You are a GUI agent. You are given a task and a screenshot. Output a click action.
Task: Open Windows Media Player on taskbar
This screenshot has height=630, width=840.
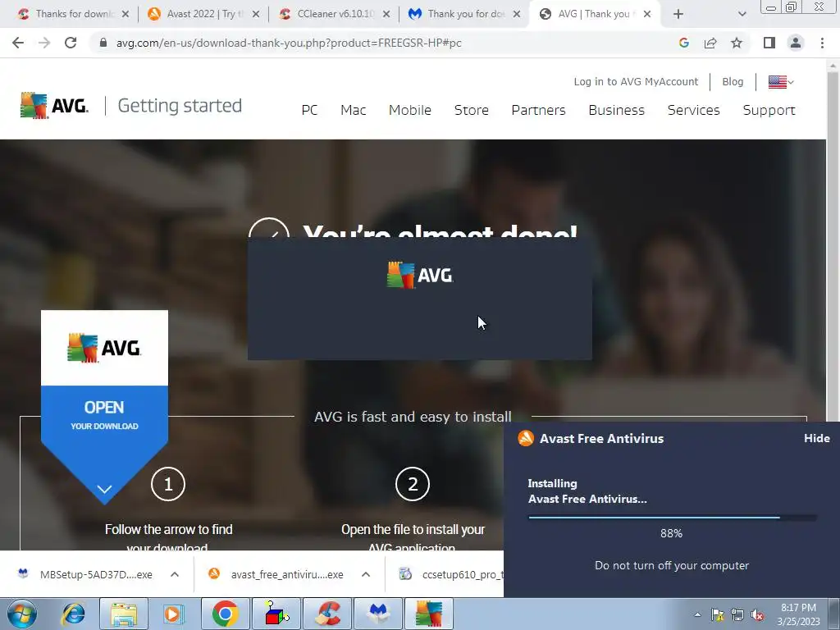[173, 614]
